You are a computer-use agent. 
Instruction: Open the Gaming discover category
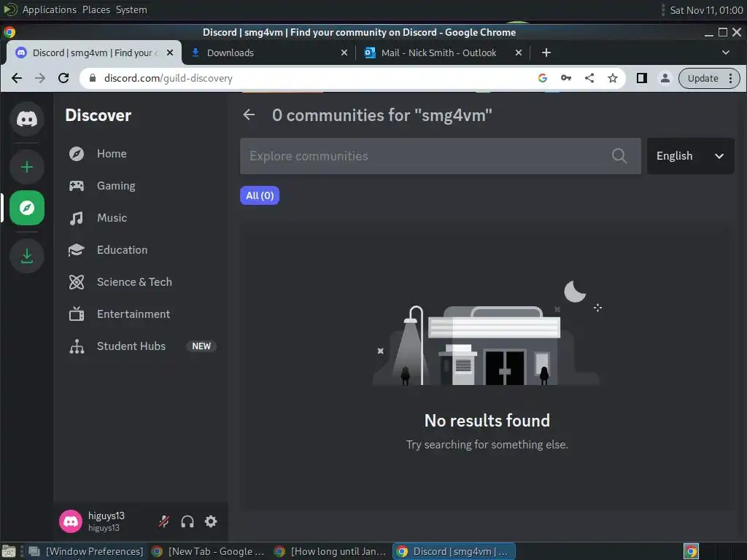141,186
